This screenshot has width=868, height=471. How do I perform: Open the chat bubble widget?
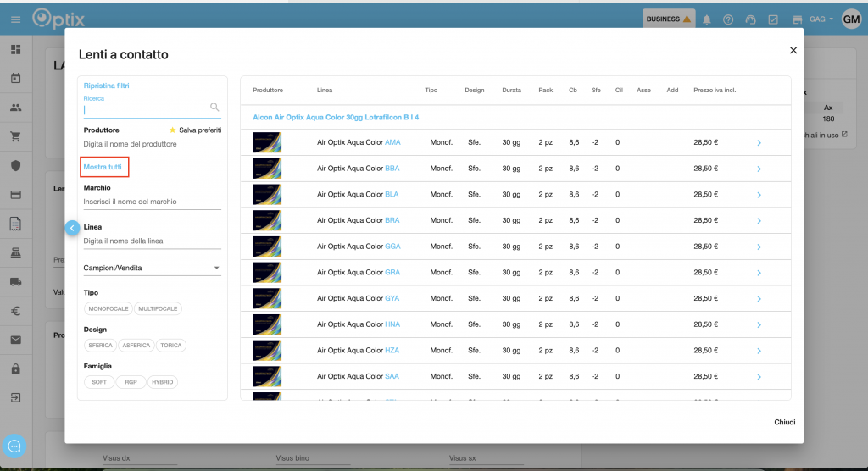pyautogui.click(x=14, y=446)
